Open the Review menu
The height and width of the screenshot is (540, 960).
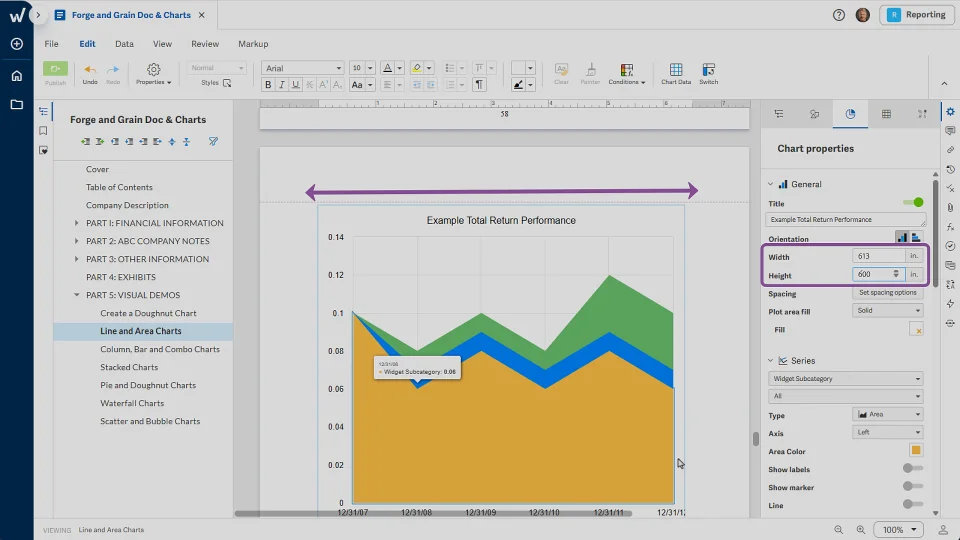tap(205, 44)
